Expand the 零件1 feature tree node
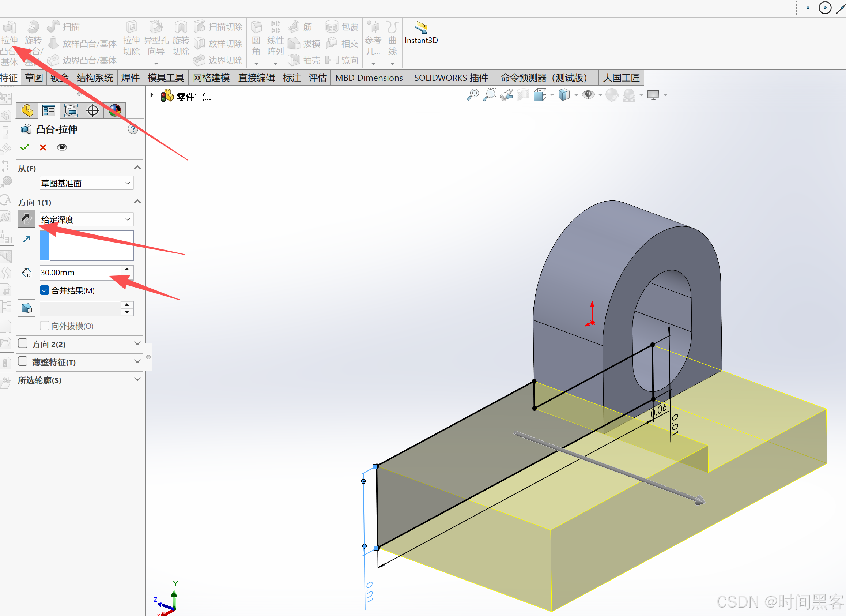846x616 pixels. tap(152, 95)
